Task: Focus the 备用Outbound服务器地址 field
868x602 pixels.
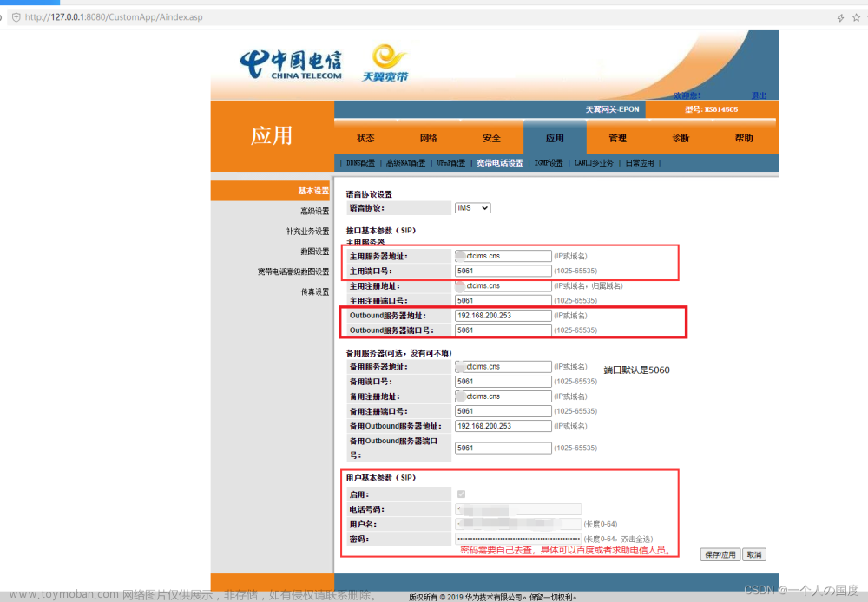Action: [x=503, y=426]
